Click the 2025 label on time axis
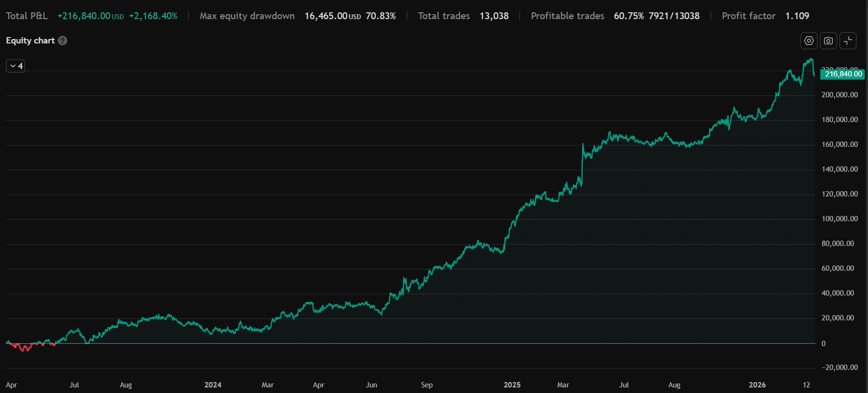 (x=512, y=385)
